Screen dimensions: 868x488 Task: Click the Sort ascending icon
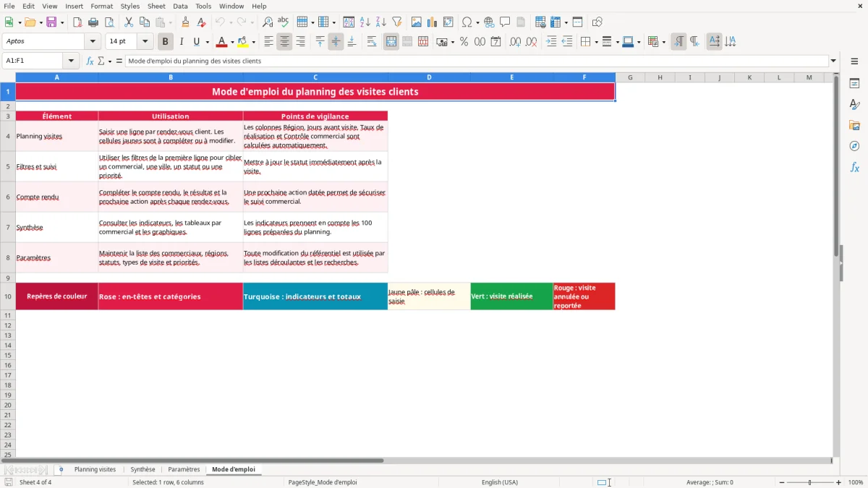(365, 22)
